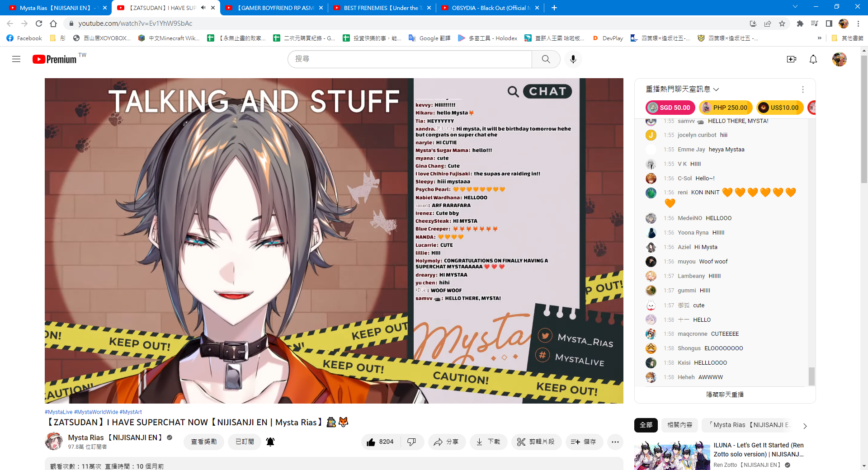Go to the browser home page
Image resolution: width=868 pixels, height=470 pixels.
point(53,23)
